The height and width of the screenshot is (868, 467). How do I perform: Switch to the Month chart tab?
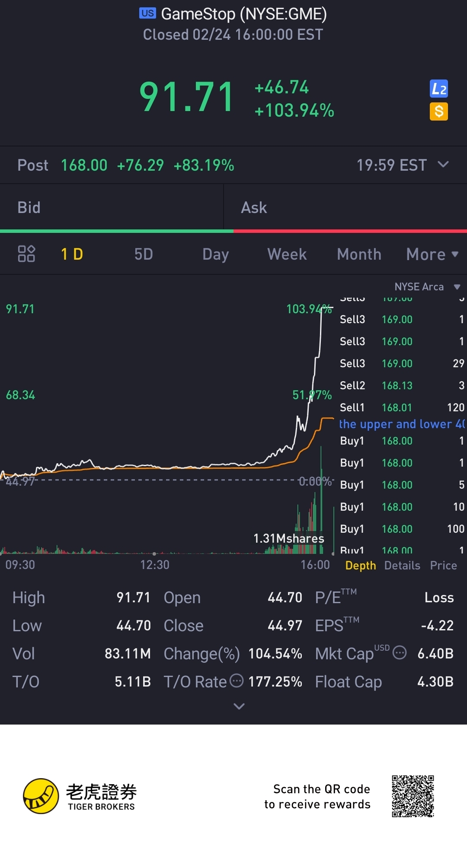click(359, 254)
